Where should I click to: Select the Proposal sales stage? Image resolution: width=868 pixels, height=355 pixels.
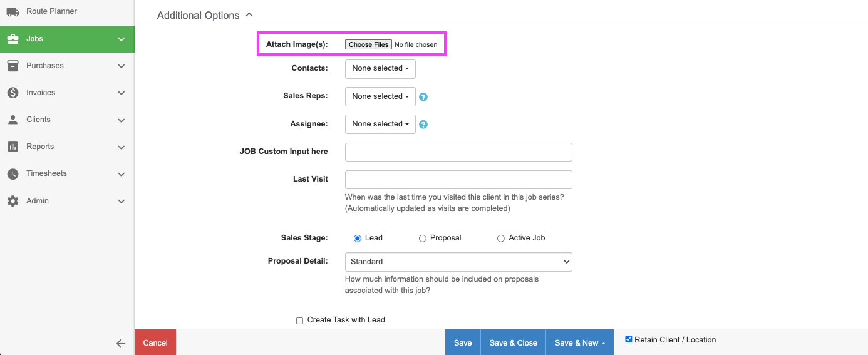pyautogui.click(x=423, y=239)
